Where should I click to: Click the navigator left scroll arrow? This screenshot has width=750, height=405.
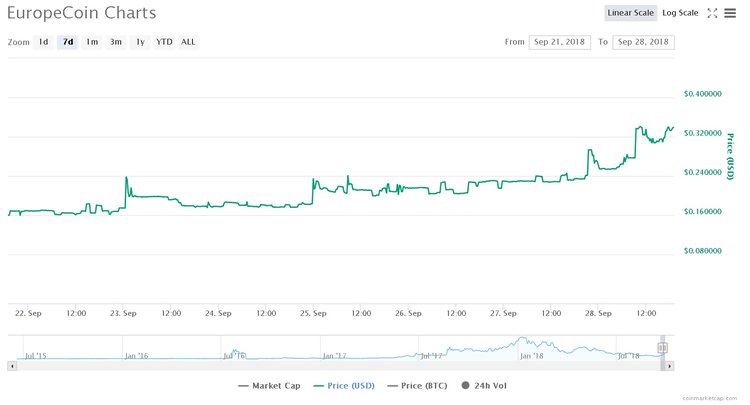point(12,366)
